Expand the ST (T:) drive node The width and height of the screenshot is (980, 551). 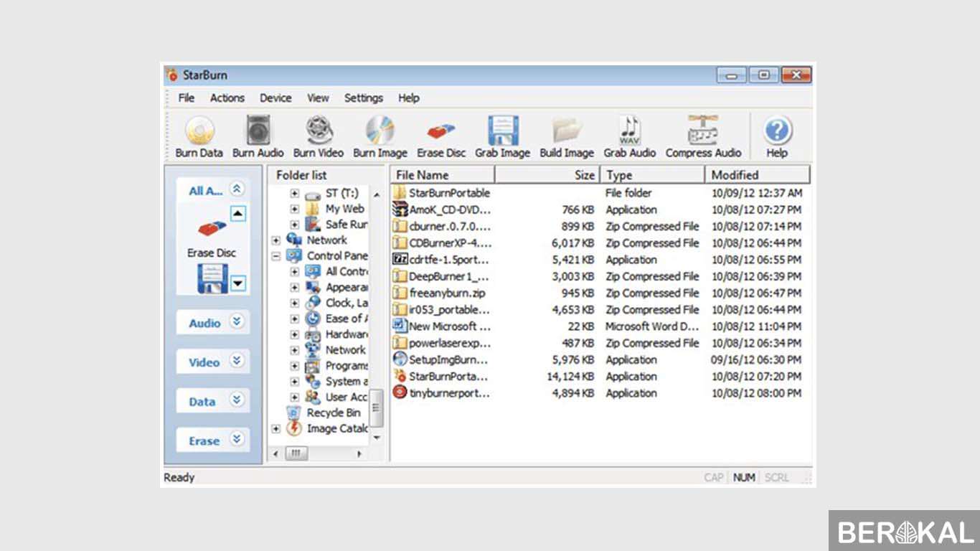[x=294, y=194]
